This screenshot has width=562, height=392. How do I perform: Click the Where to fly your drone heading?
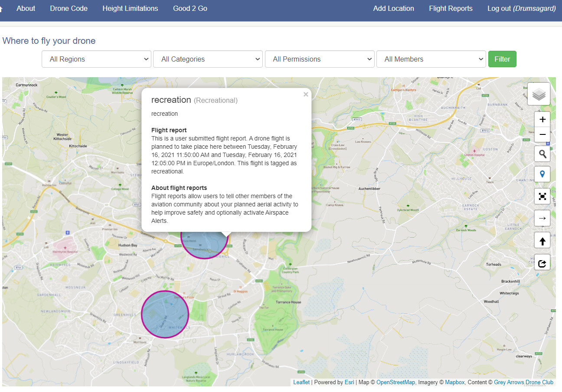49,41
